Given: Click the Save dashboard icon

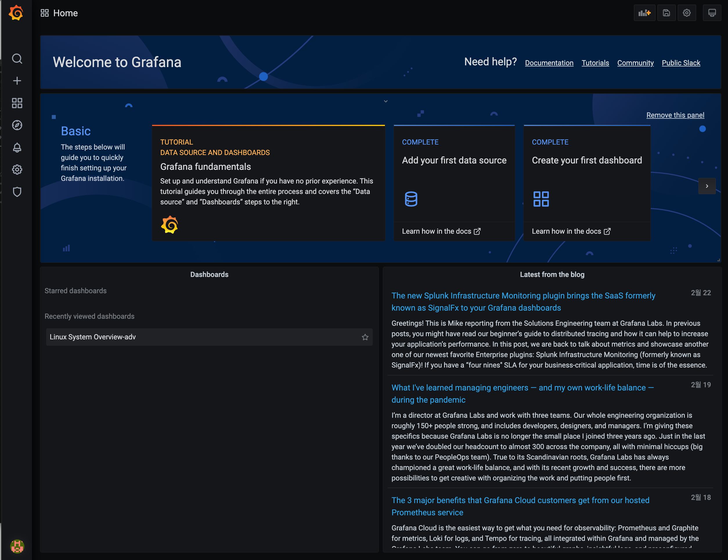Looking at the screenshot, I should click(x=666, y=13).
